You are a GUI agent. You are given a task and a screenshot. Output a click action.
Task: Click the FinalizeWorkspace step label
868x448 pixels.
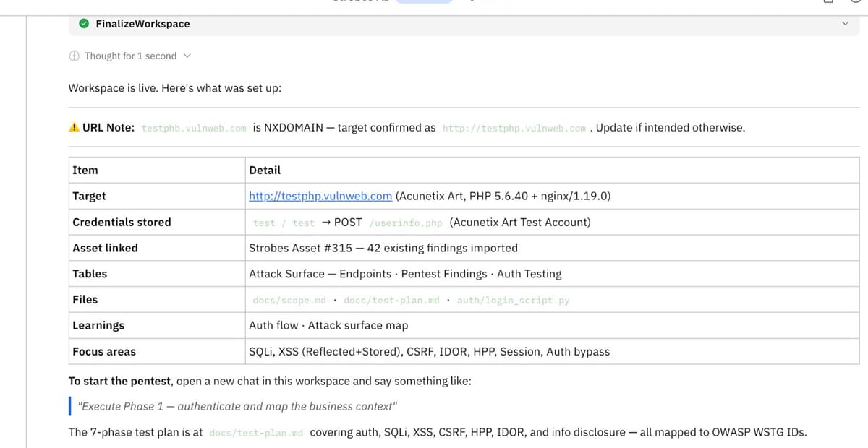click(142, 24)
